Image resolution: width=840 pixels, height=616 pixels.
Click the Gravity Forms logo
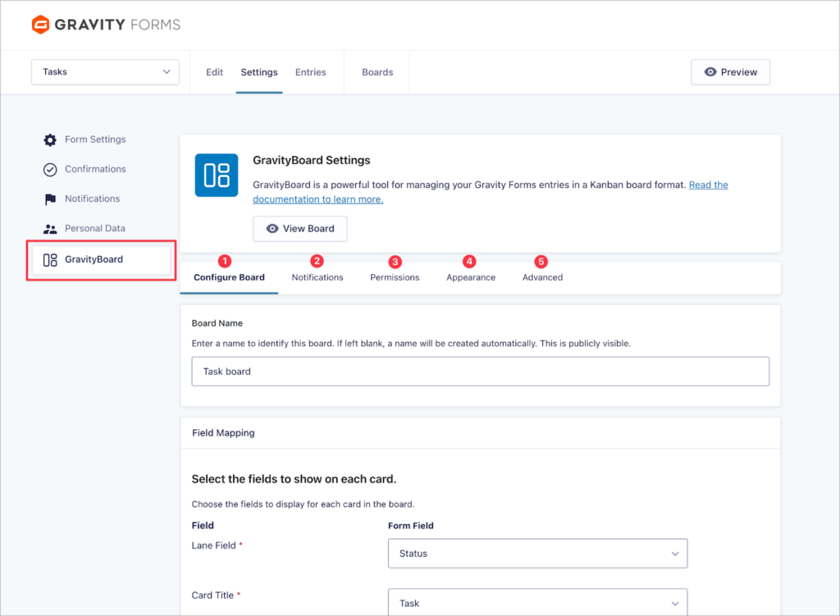point(105,25)
